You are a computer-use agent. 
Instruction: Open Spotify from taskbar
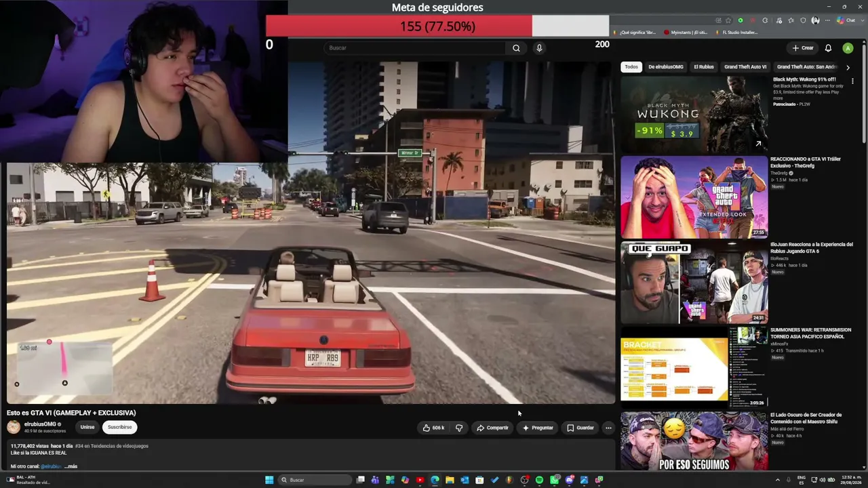pyautogui.click(x=539, y=480)
